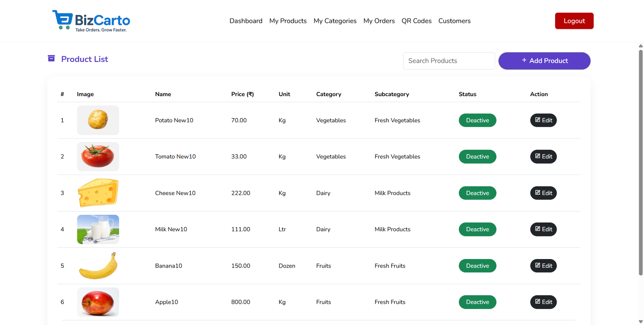Edit the Banana10 product
644x325 pixels.
543,266
